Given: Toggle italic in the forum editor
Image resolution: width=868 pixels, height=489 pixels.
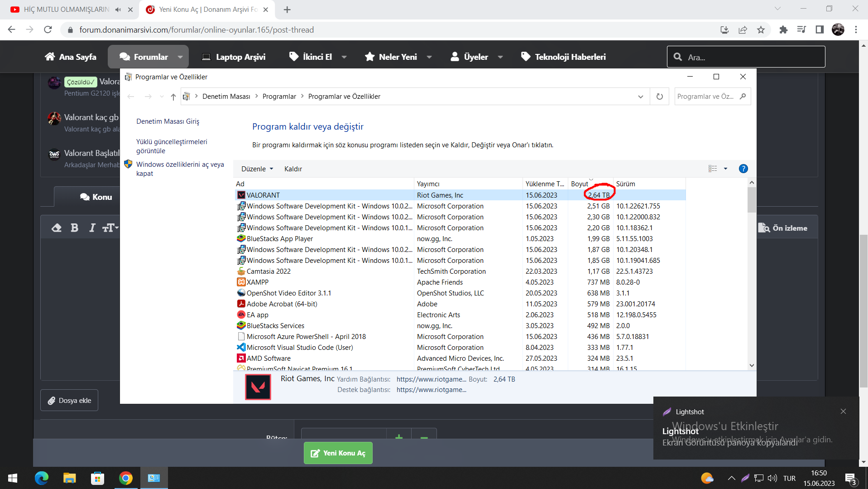Looking at the screenshot, I should pyautogui.click(x=92, y=228).
